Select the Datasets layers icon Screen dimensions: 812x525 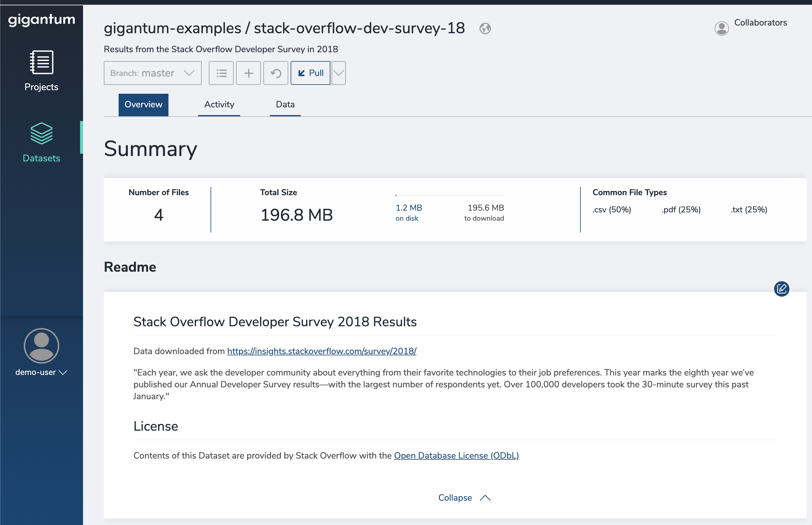click(42, 133)
